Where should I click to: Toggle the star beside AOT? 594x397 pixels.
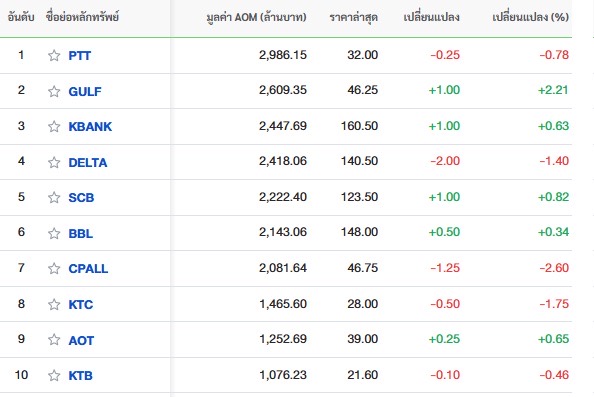[x=54, y=339]
